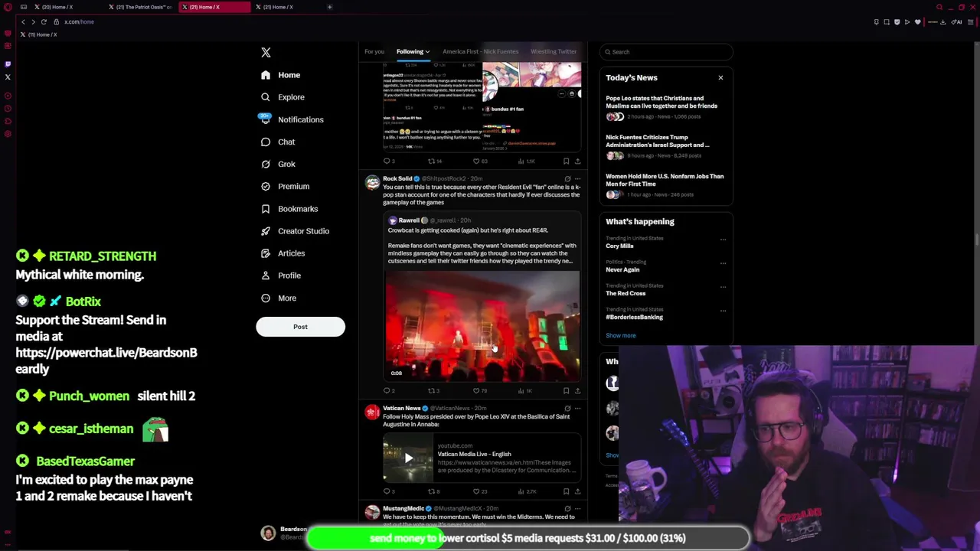
Task: Play the Vatican Media Live video
Action: coord(408,458)
